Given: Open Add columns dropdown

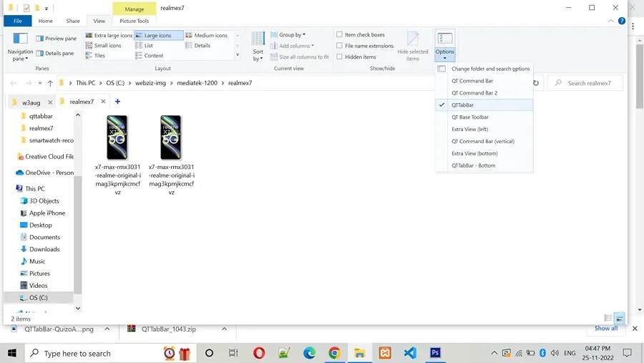Looking at the screenshot, I should tap(292, 46).
